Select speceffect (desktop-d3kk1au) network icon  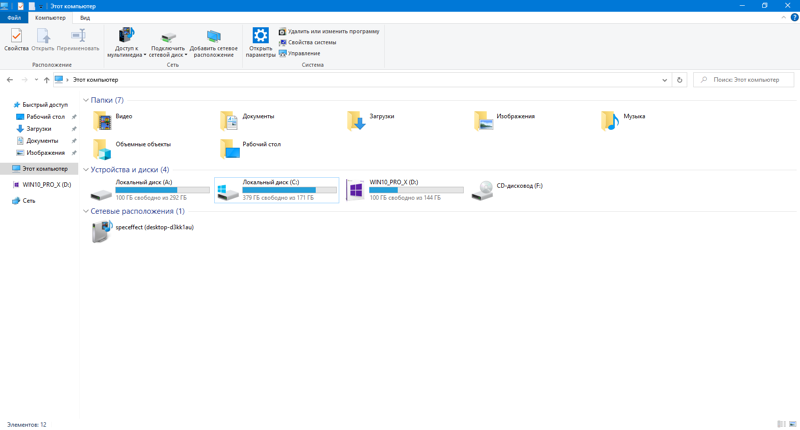[x=102, y=232]
